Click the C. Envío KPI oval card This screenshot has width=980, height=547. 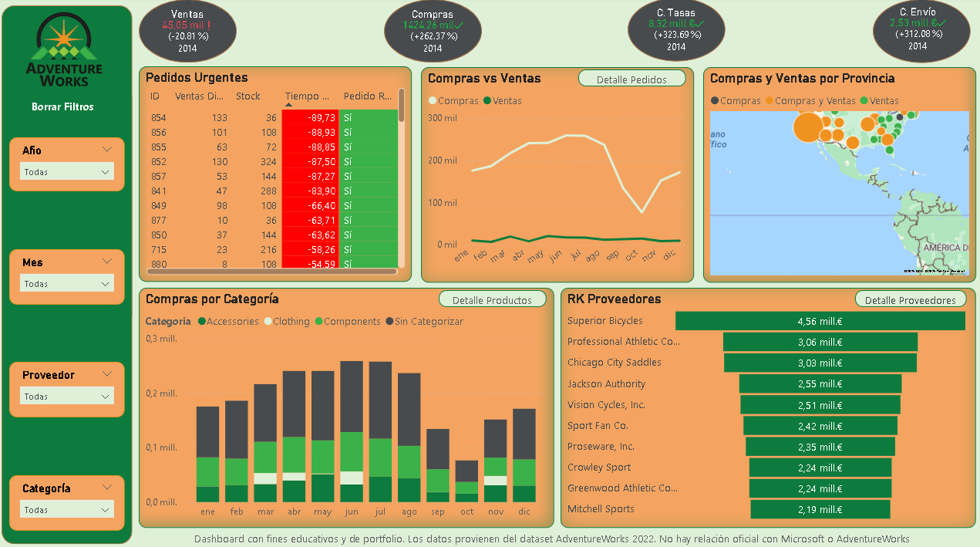[x=920, y=29]
